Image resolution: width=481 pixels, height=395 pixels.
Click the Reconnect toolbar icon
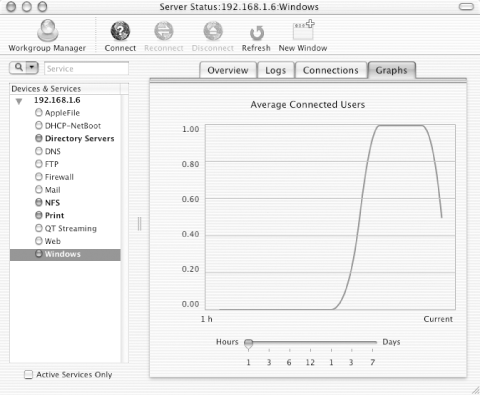[164, 31]
